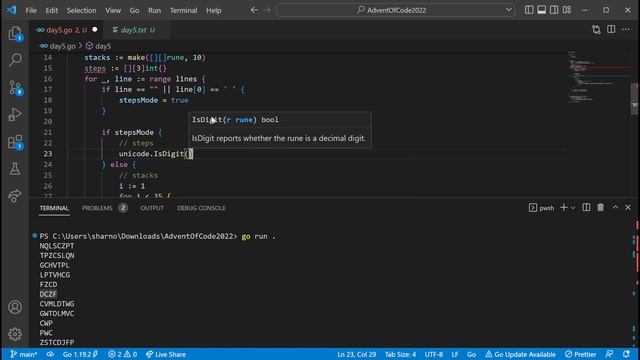The height and width of the screenshot is (360, 640).
Task: Open Changes compare icon in editor toolbar
Action: (596, 29)
